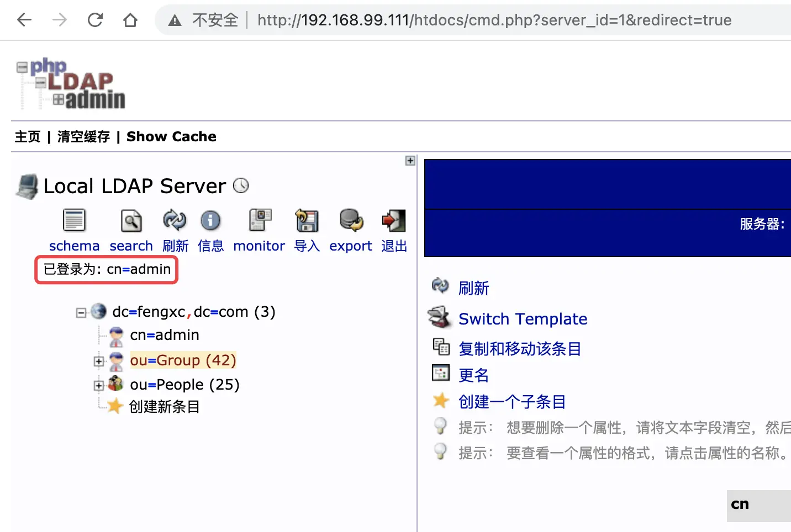Click the star icon for child entry
The width and height of the screenshot is (791, 532).
(441, 400)
